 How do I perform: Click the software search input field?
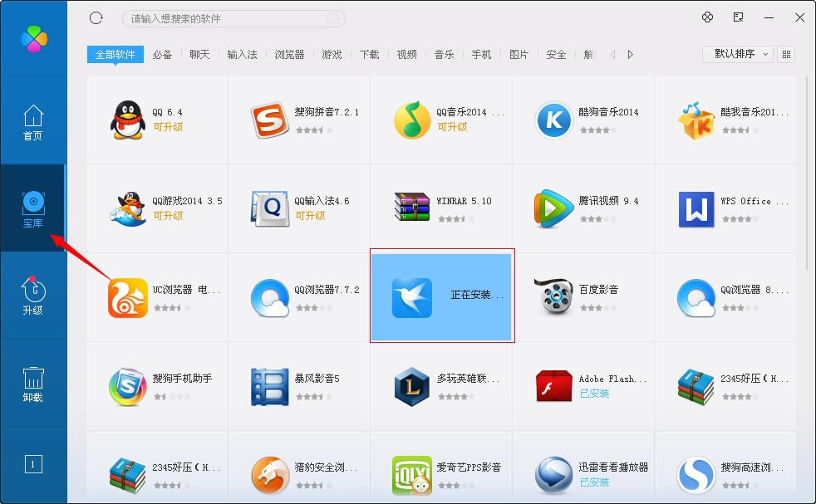(233, 19)
